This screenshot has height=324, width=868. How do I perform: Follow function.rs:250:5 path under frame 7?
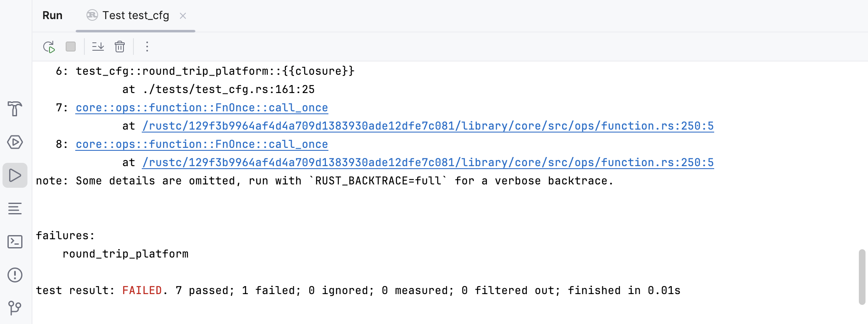pos(428,126)
